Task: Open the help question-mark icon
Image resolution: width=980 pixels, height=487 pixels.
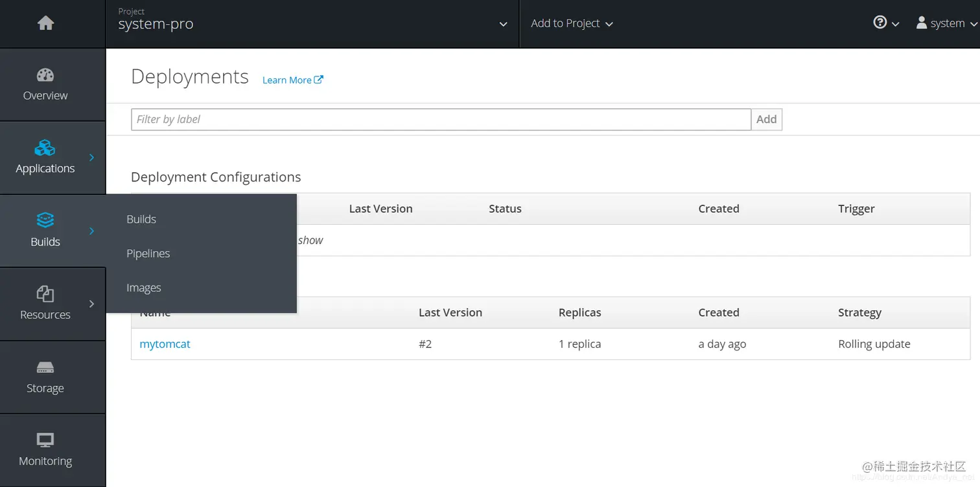Action: point(879,21)
